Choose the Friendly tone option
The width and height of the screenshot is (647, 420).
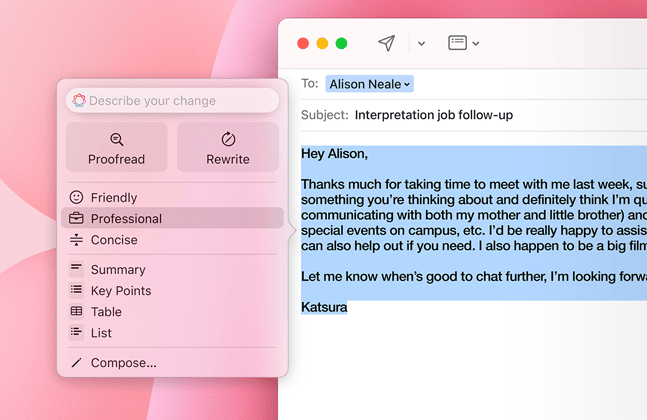pos(114,198)
